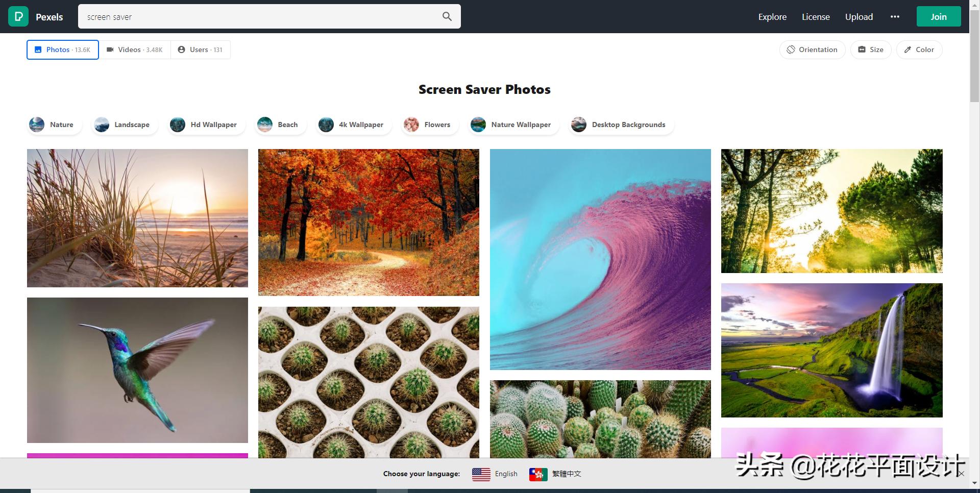980x493 pixels.
Task: Filter by the Flowers tag label
Action: pyautogui.click(x=437, y=125)
